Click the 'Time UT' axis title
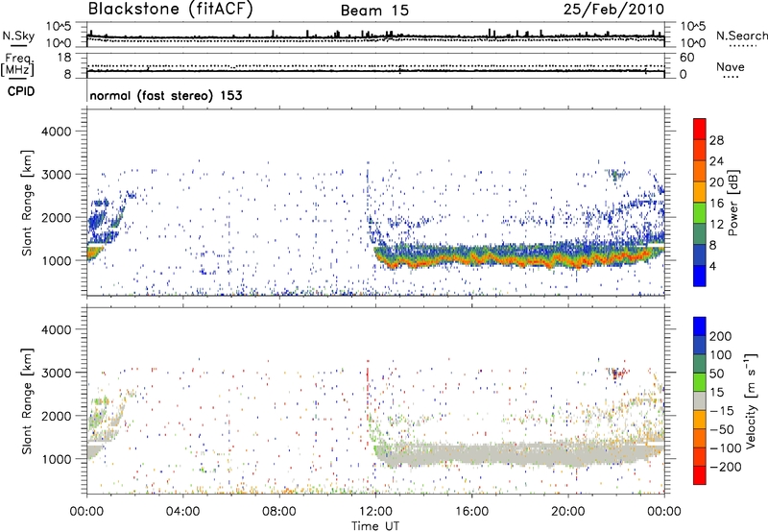This screenshot has height=532, width=768. click(375, 526)
